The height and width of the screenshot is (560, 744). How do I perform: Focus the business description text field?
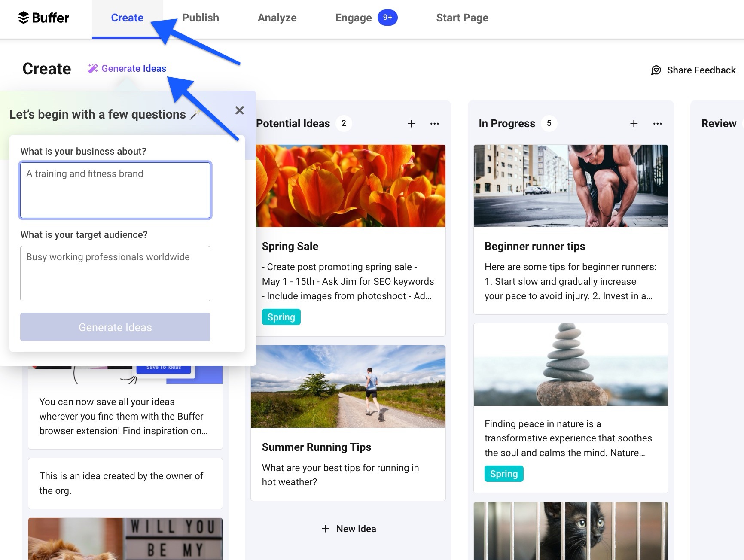(x=115, y=190)
